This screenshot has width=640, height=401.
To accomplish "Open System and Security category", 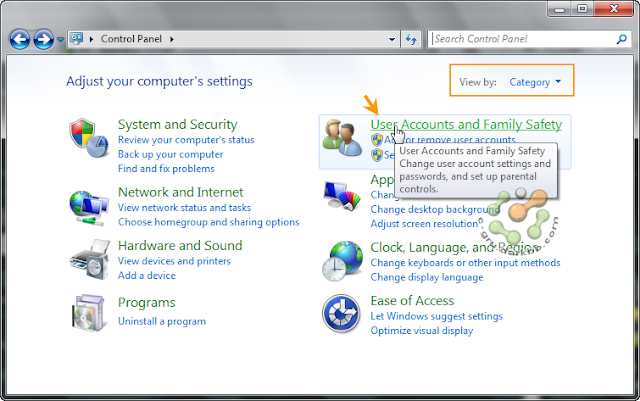I will pyautogui.click(x=178, y=124).
